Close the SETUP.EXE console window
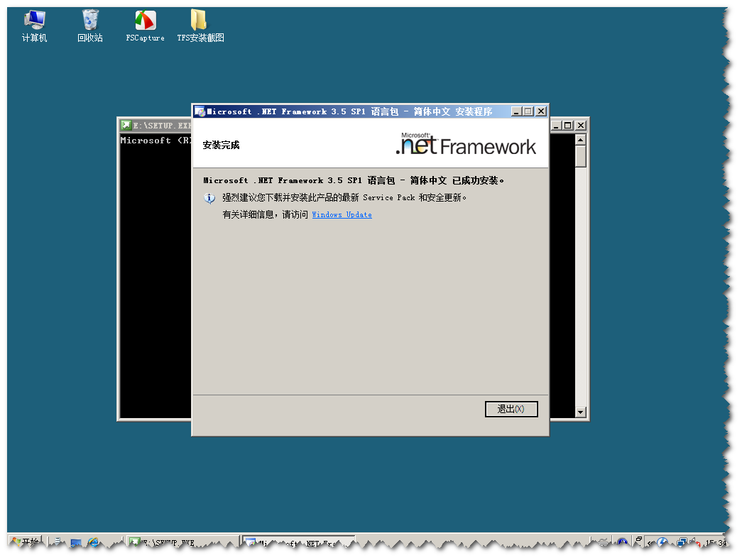The height and width of the screenshot is (560, 742). (581, 126)
